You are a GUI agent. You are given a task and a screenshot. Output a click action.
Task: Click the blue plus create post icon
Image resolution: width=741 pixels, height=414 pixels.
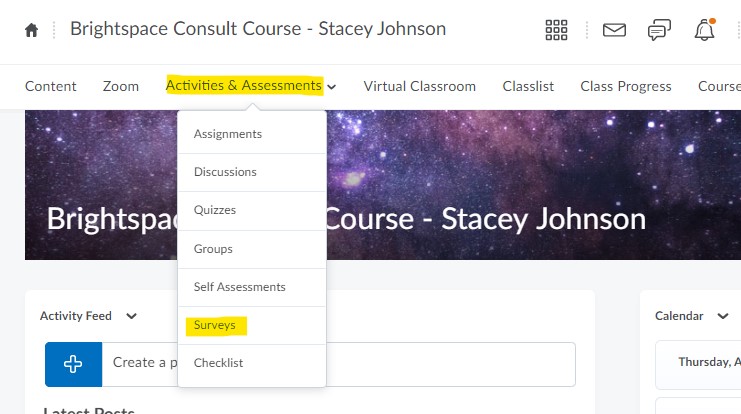pyautogui.click(x=73, y=364)
